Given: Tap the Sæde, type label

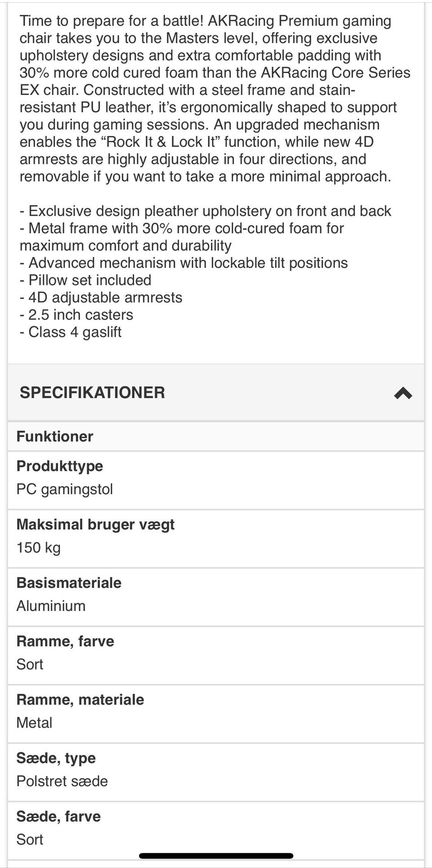Looking at the screenshot, I should [x=56, y=758].
